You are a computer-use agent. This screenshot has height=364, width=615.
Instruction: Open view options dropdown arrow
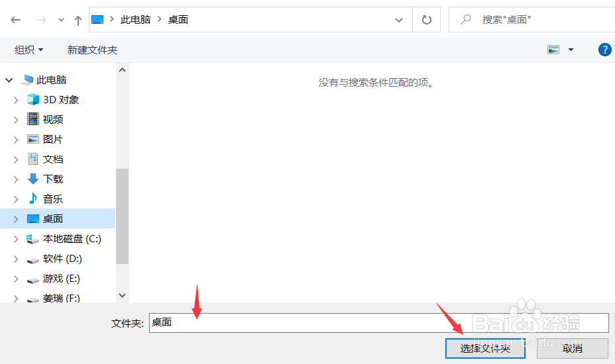tap(571, 50)
